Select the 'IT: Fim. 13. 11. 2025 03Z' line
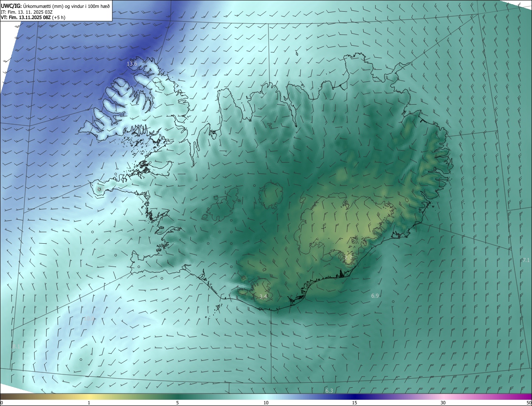532x406 pixels. [x=27, y=12]
